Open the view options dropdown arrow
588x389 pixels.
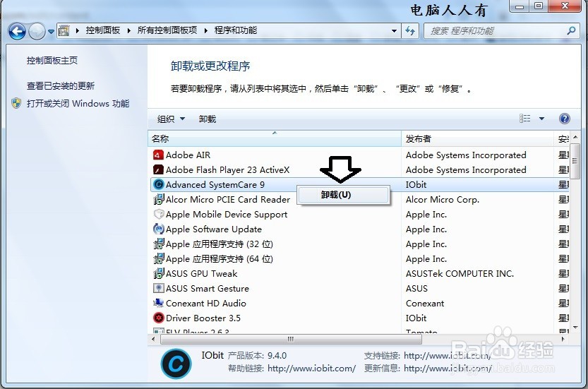pos(541,119)
